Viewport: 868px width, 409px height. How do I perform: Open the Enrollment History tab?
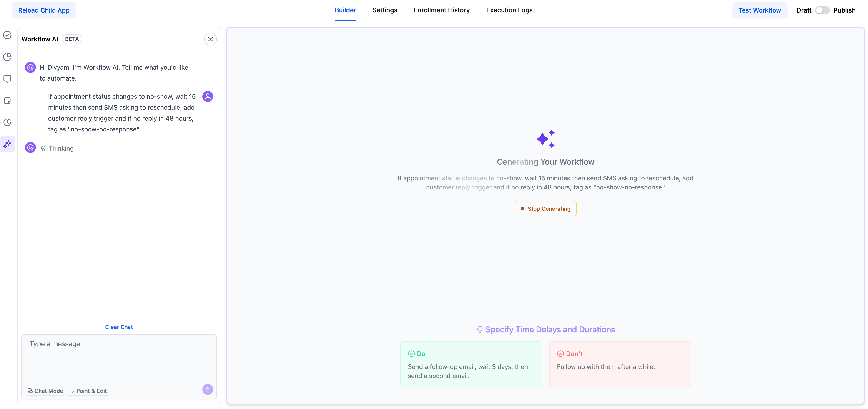pyautogui.click(x=442, y=10)
